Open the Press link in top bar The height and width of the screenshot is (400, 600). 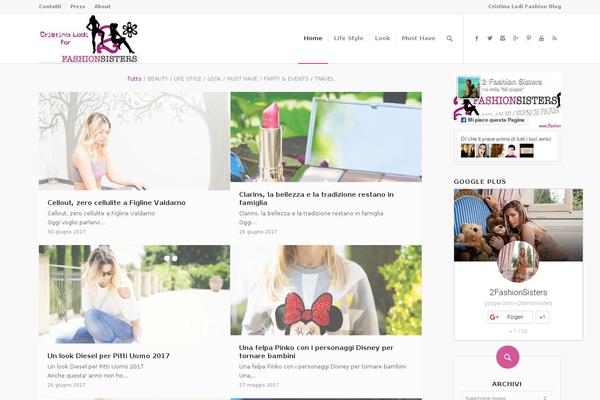[x=78, y=7]
